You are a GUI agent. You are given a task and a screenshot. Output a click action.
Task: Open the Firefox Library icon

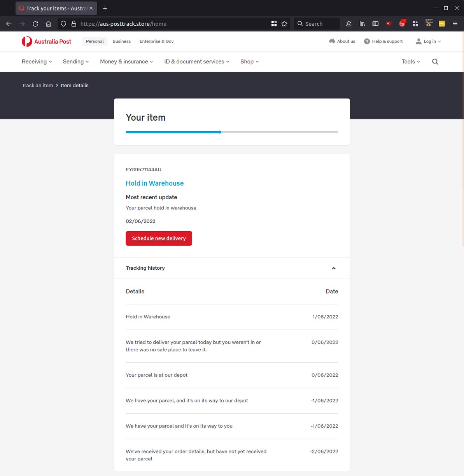(x=362, y=24)
